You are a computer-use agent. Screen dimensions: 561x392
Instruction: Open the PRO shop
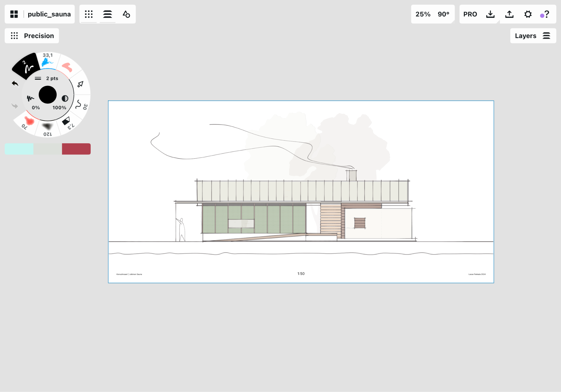click(470, 14)
